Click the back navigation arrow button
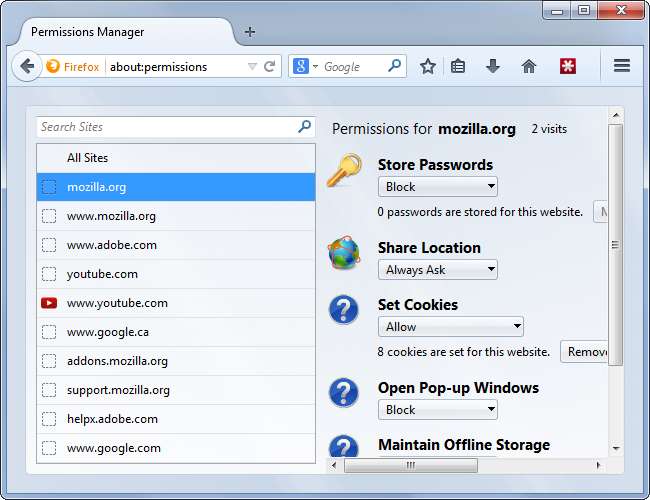Viewport: 650px width, 500px height. coord(27,67)
